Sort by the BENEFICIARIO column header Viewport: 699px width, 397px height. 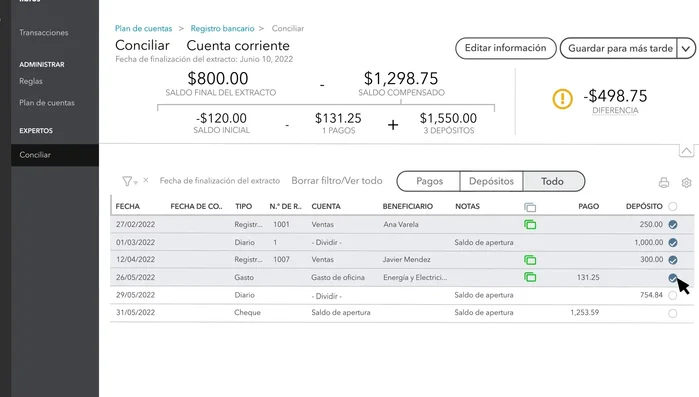coord(407,206)
